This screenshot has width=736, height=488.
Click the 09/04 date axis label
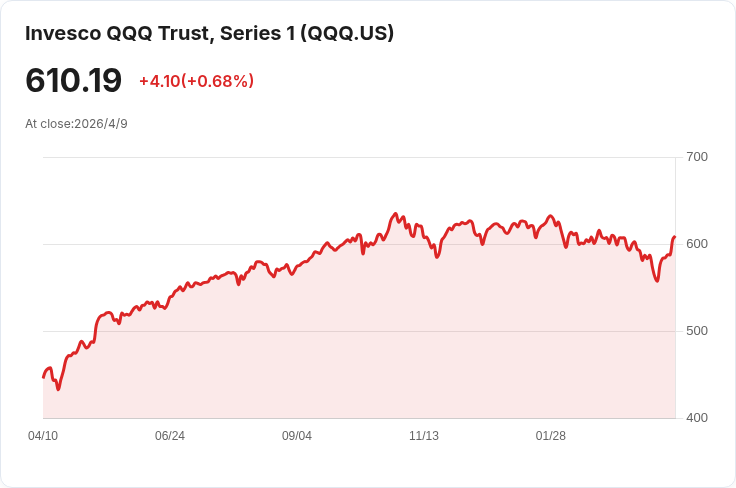coord(297,436)
